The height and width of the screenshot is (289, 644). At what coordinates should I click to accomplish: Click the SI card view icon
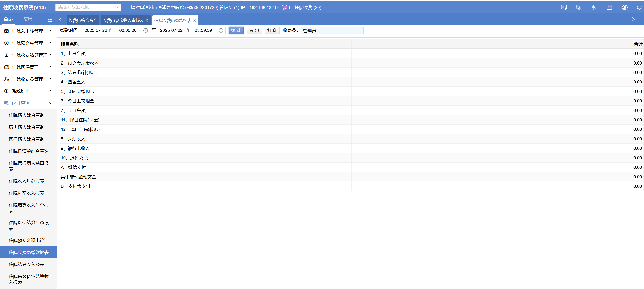[564, 8]
